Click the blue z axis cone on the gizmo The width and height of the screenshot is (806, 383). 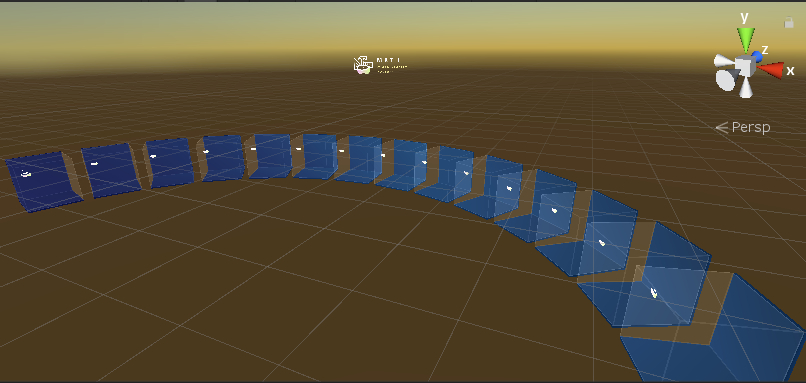point(756,56)
